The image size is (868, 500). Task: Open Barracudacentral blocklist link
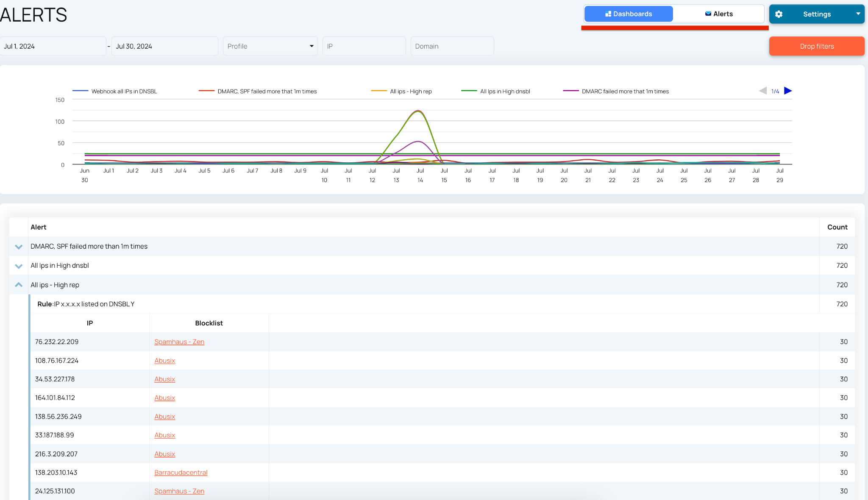pos(181,472)
